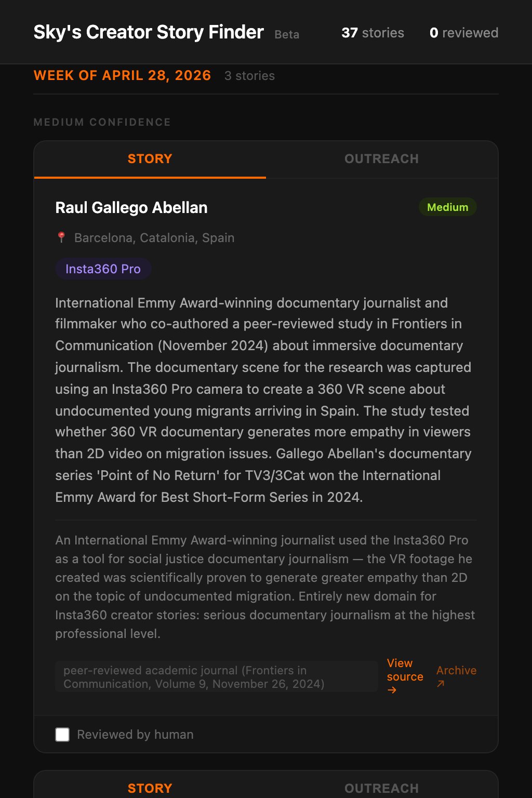Click the Beta label in header
Viewport: 532px width, 798px height.
pyautogui.click(x=287, y=34)
